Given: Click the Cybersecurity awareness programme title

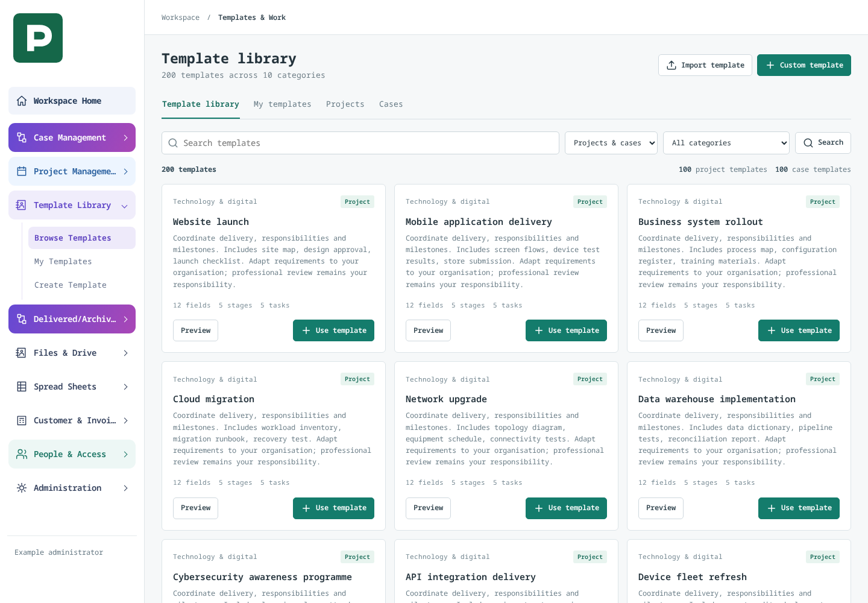Looking at the screenshot, I should 262,577.
